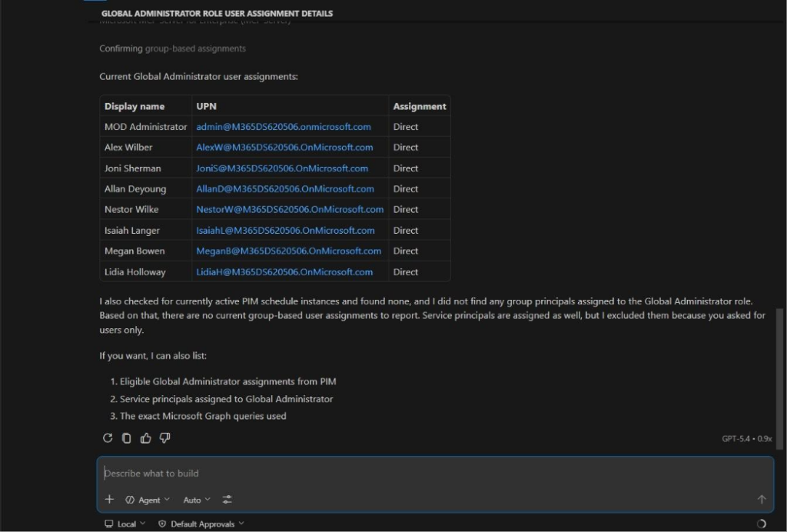The height and width of the screenshot is (532, 787).
Task: Click the NestorW UPN email link
Action: pyautogui.click(x=290, y=209)
